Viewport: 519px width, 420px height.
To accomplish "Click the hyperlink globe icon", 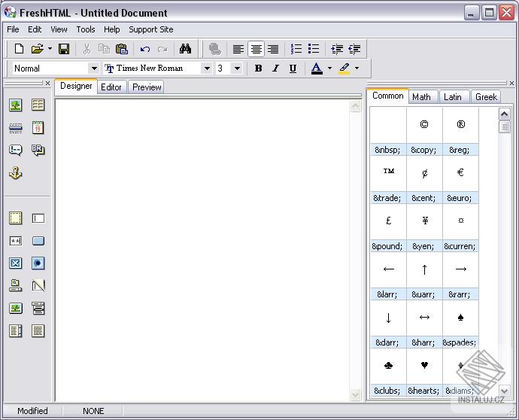I will tap(215, 50).
